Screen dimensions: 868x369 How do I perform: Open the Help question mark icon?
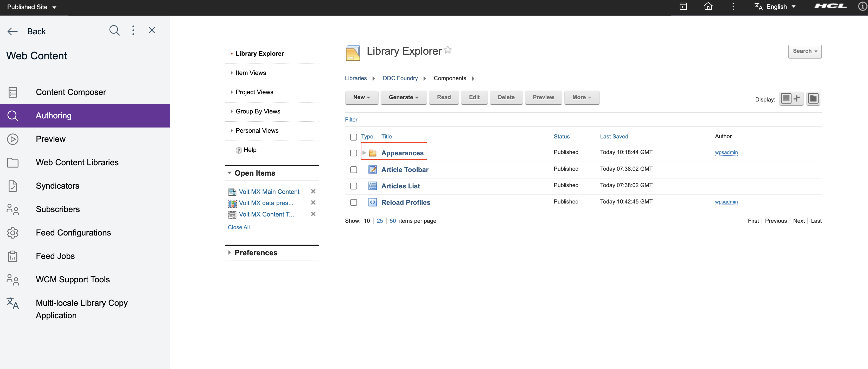239,150
